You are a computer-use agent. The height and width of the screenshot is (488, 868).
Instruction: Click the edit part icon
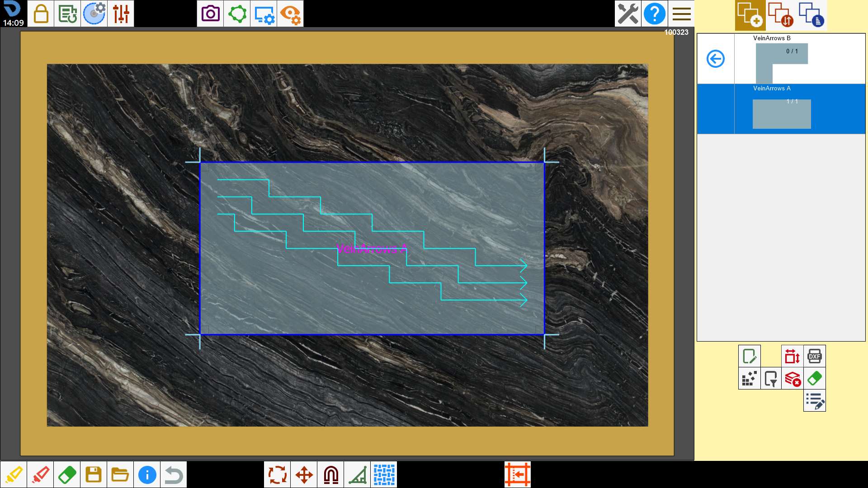click(x=750, y=356)
